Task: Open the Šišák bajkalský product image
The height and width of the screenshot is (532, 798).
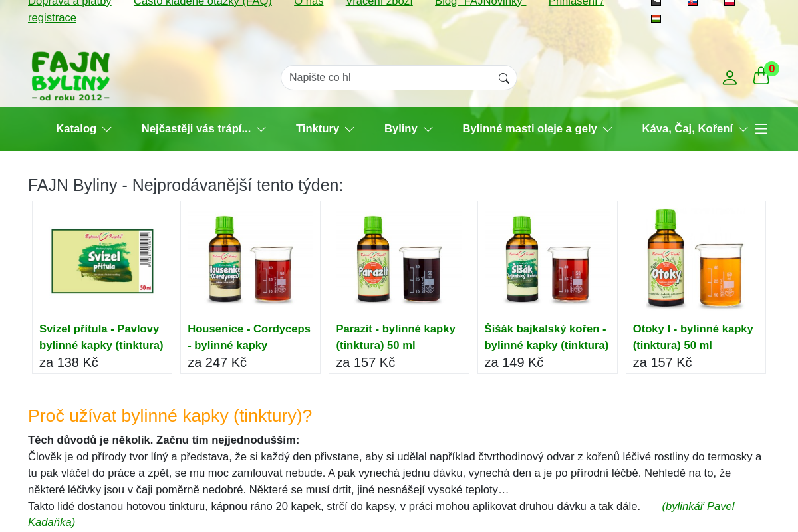Action: pos(547,260)
